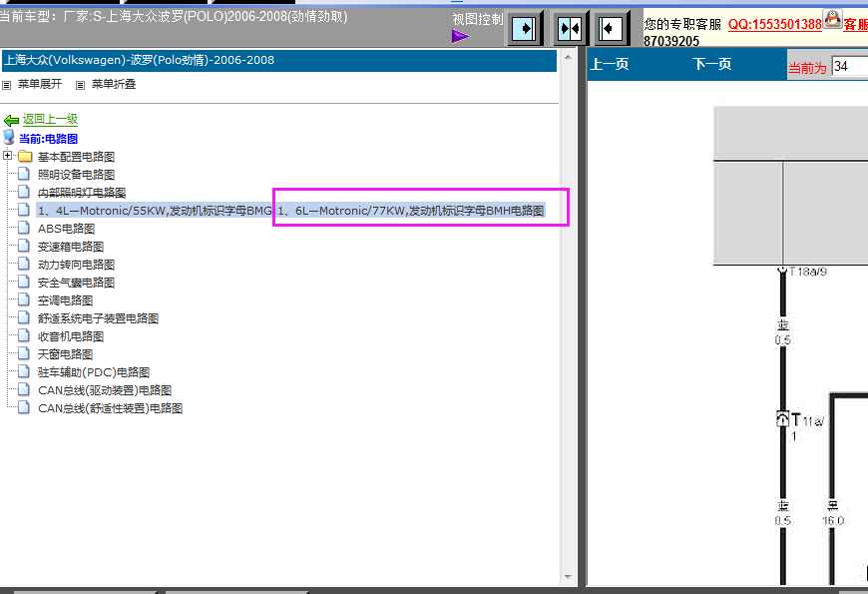Click T18a/9 connector label in diagram

pos(808,272)
